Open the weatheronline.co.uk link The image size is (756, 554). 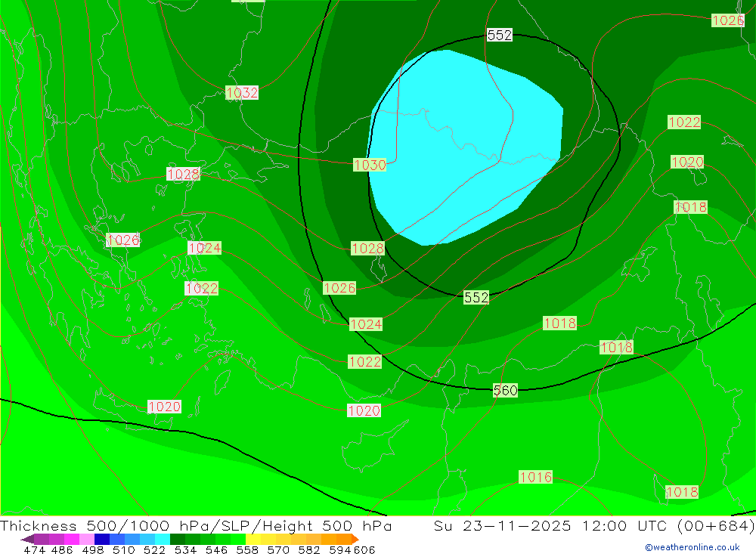(x=692, y=547)
